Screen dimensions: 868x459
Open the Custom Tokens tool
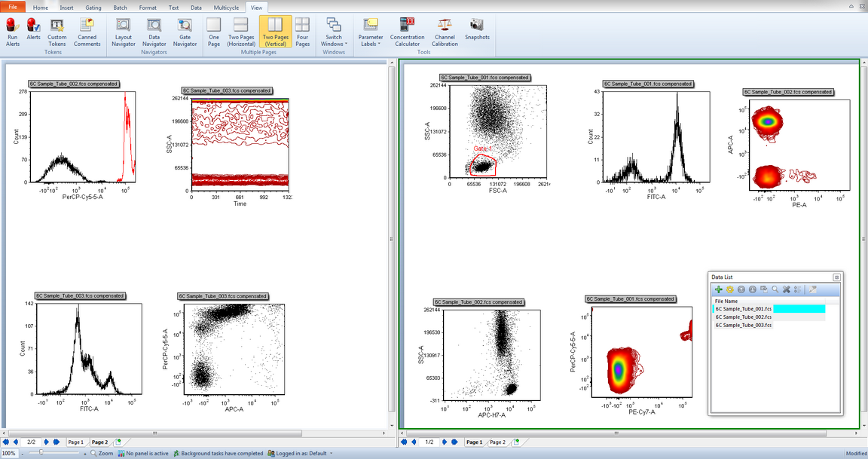(57, 32)
